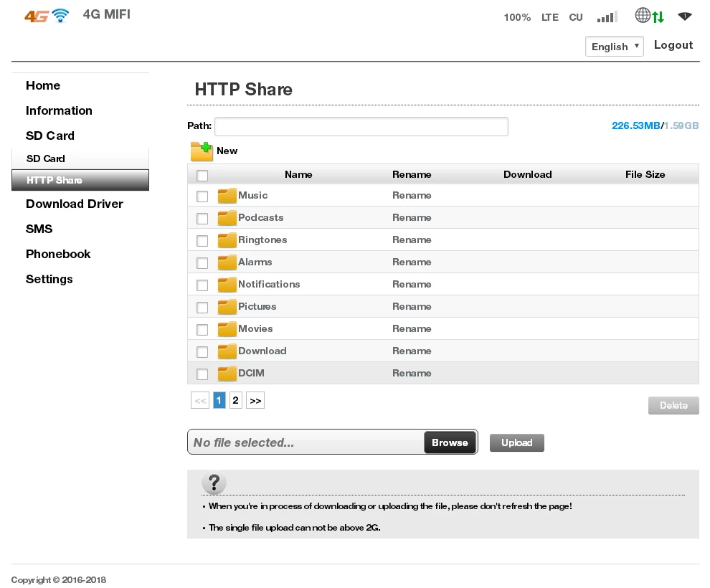
Task: Open Information in sidebar
Action: pos(59,111)
